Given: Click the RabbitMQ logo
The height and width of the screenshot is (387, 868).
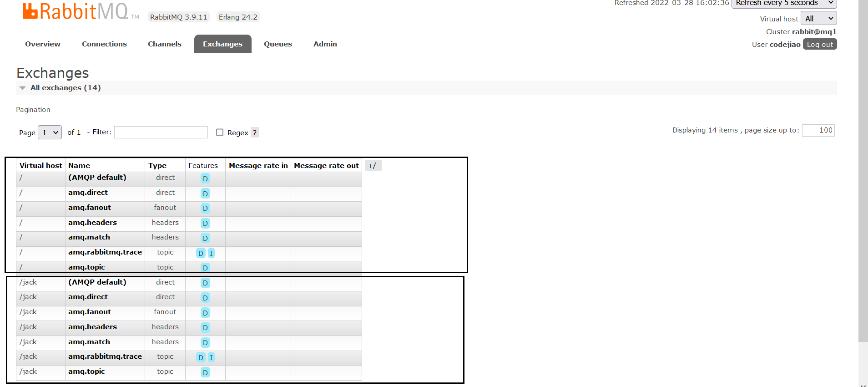Looking at the screenshot, I should (x=81, y=12).
